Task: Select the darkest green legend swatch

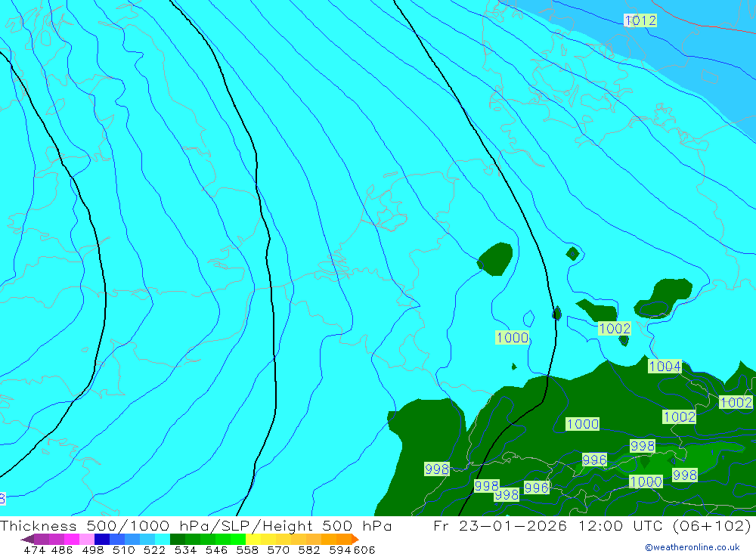Action: coord(178,539)
